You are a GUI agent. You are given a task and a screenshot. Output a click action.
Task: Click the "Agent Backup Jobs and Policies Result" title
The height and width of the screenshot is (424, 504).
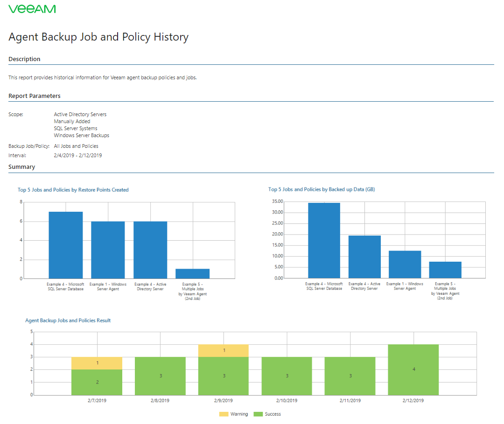68,320
